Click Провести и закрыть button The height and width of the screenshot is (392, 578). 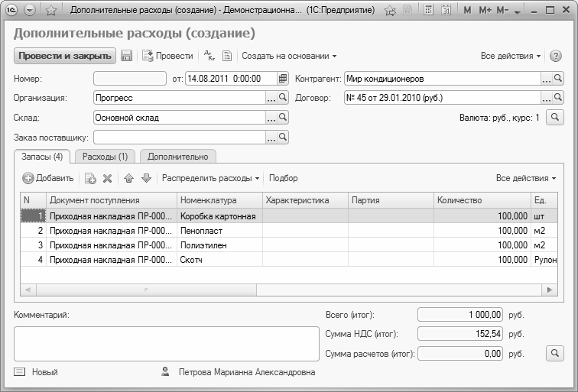tap(65, 56)
